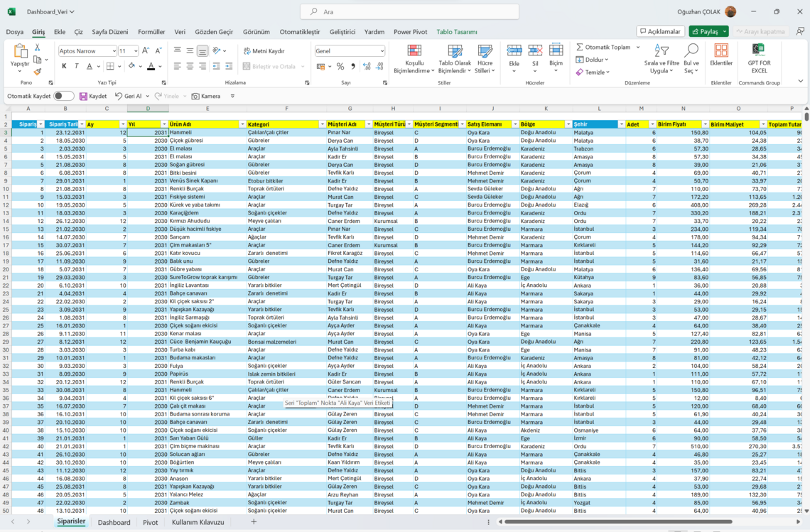The image size is (810, 532).
Task: Click the decrease indent icon
Action: pyautogui.click(x=216, y=66)
